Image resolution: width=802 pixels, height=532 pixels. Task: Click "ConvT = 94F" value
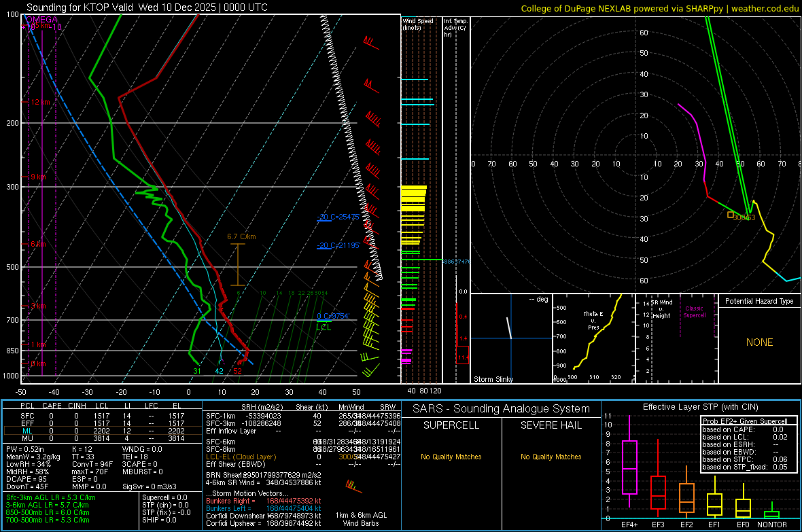click(x=92, y=464)
